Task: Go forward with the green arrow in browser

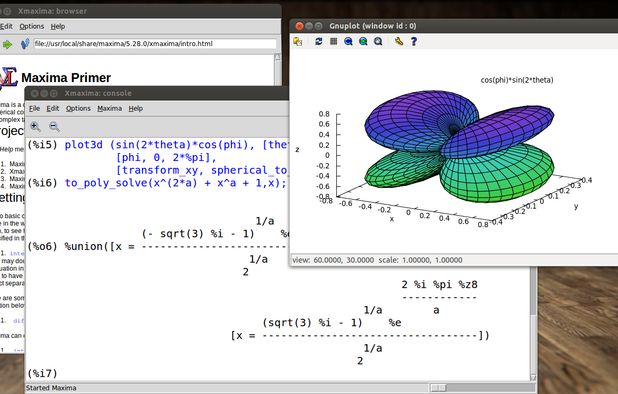Action: pos(7,45)
